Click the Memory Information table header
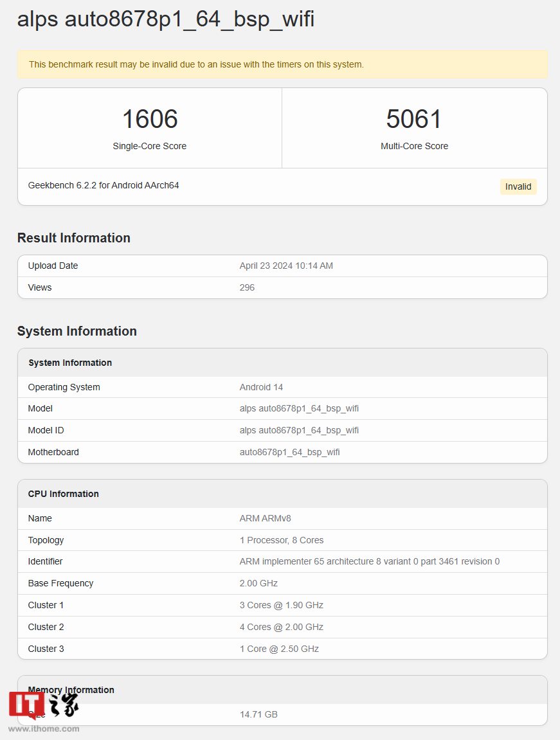560x740 pixels. tap(71, 690)
